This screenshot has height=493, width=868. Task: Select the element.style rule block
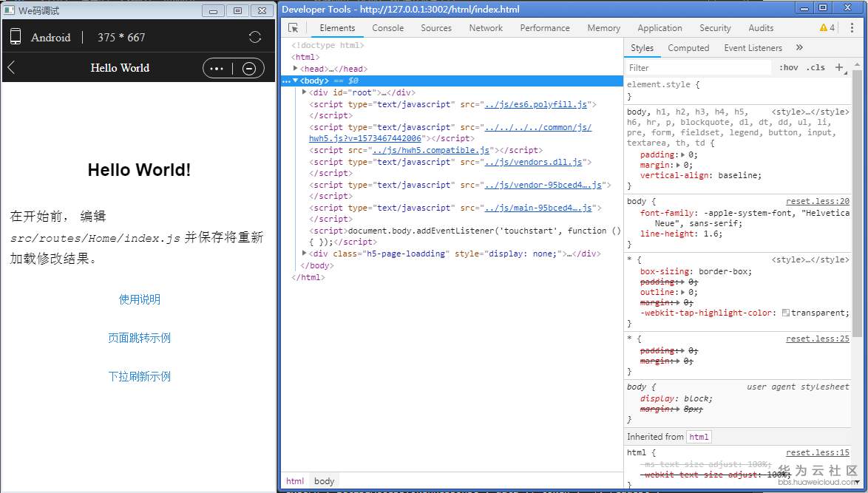[x=738, y=90]
